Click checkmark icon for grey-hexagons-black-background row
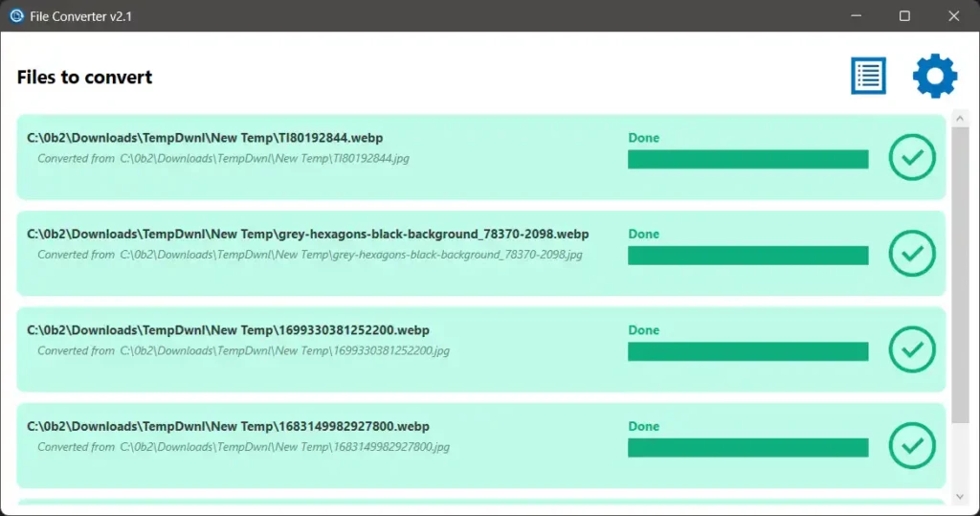Viewport: 980px width, 516px height. (912, 254)
